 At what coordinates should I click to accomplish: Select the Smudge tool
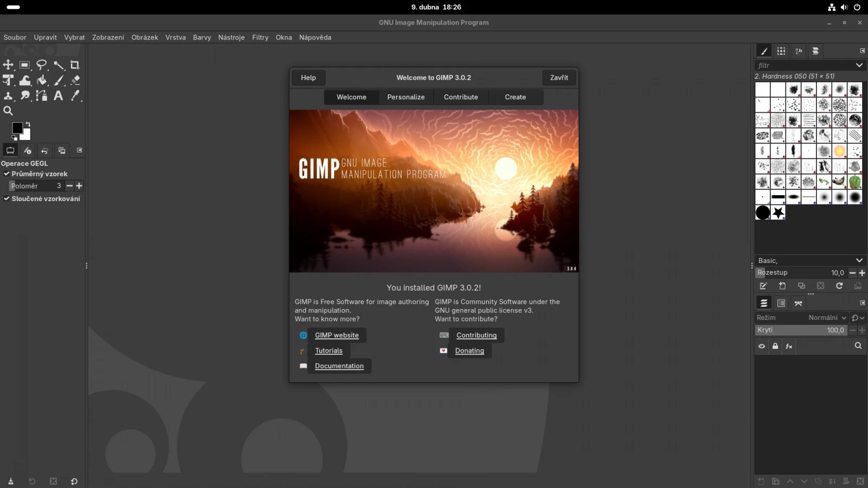pos(25,95)
